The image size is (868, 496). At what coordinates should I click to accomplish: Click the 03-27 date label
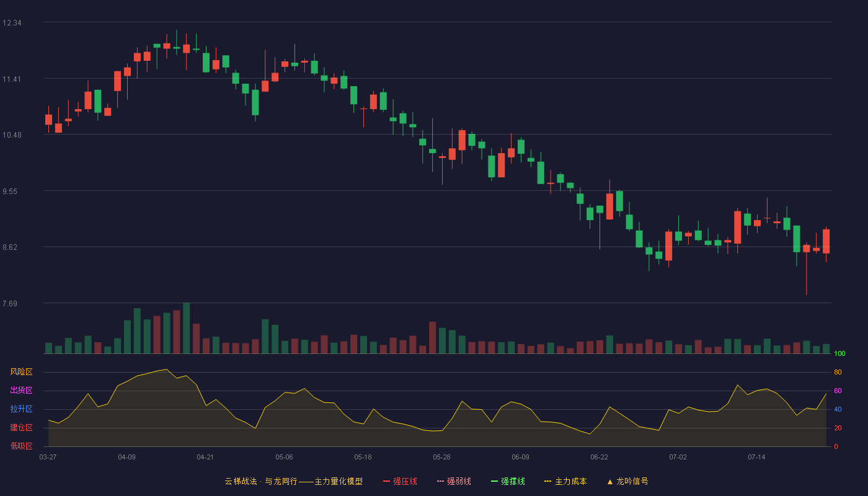coord(48,457)
